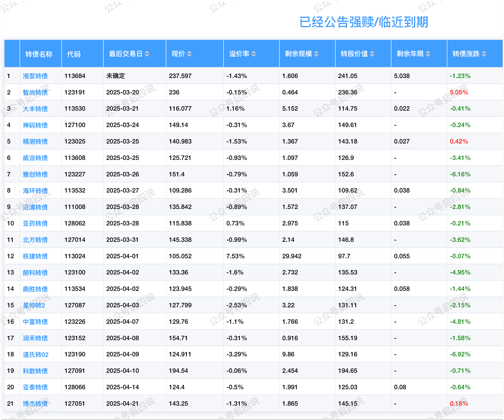This screenshot has height=420, width=504.
Task: Click 博杰转债 in last row
Action: 35,404
